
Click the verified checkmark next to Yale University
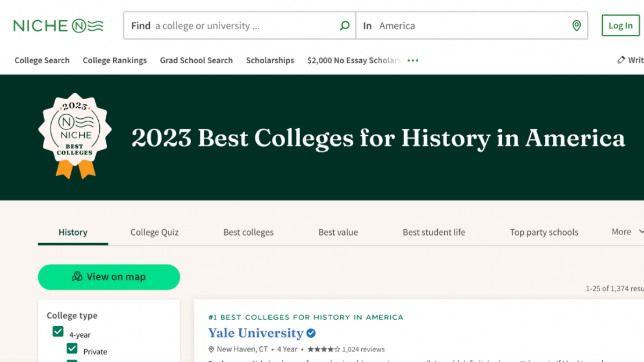pyautogui.click(x=311, y=333)
